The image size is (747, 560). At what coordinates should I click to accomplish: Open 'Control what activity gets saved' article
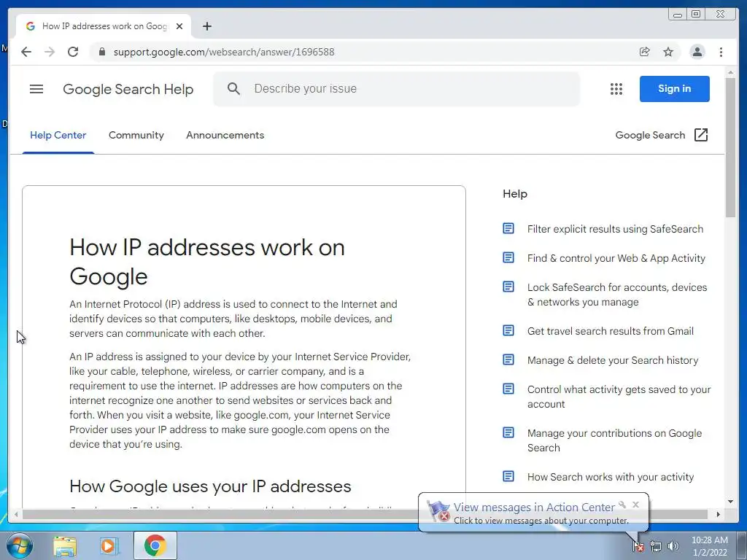619,397
